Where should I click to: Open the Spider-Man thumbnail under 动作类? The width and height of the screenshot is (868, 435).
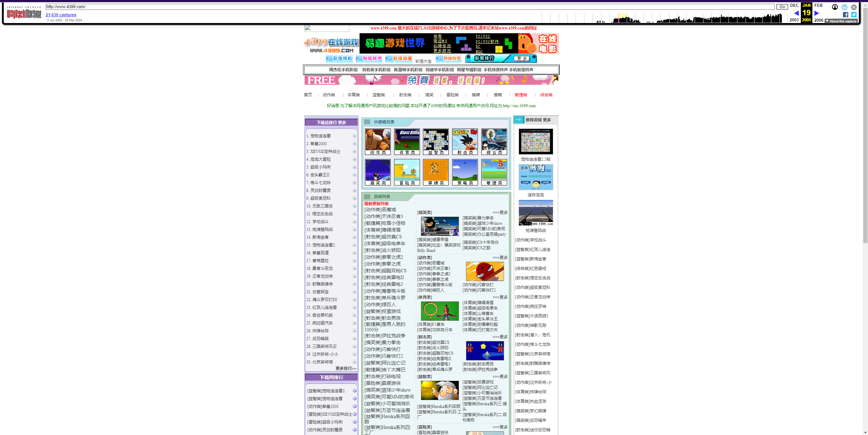coord(485,271)
